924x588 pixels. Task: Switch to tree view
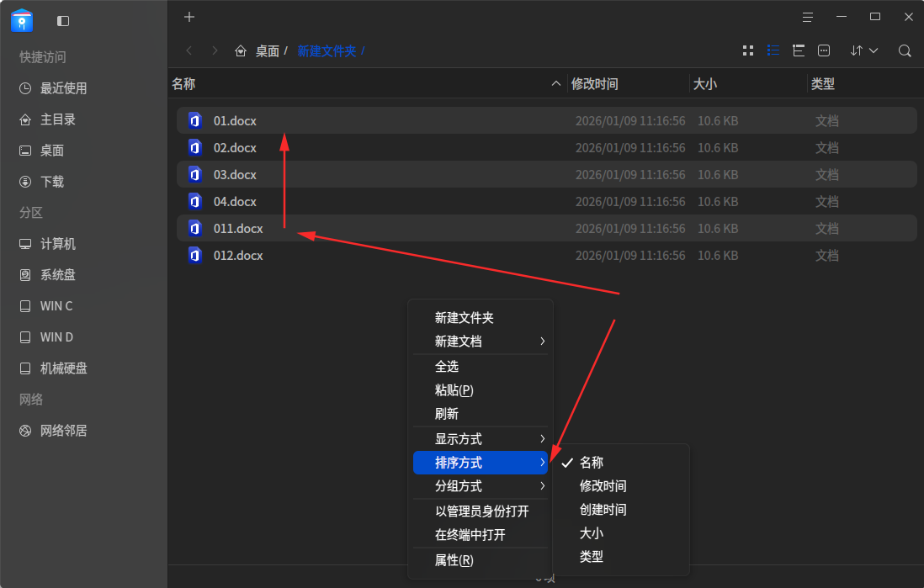click(x=799, y=50)
